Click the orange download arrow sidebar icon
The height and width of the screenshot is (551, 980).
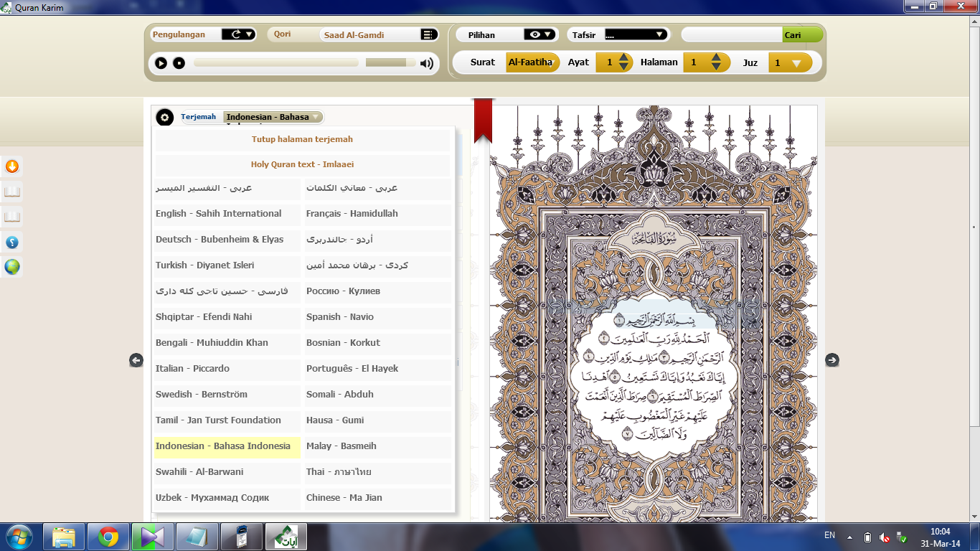(x=12, y=166)
